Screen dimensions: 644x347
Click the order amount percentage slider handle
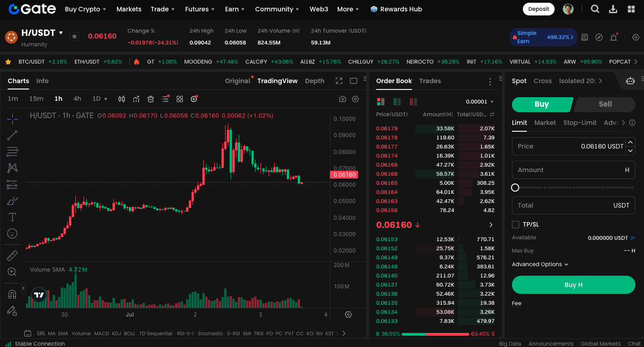[x=515, y=188]
